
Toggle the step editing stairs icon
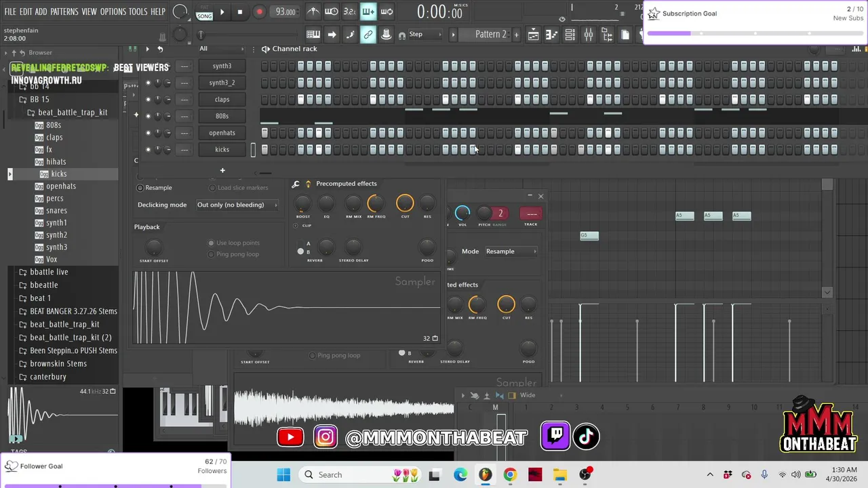click(x=350, y=35)
